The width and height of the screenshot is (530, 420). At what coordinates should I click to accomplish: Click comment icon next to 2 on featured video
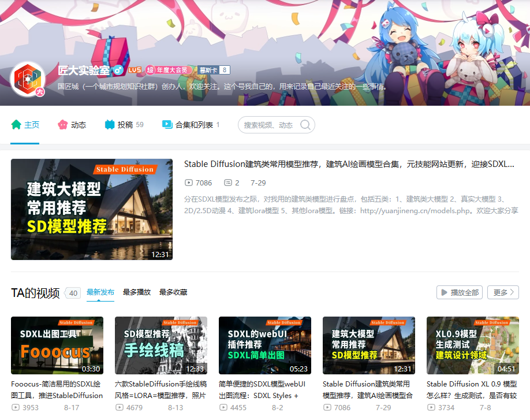[x=228, y=183]
